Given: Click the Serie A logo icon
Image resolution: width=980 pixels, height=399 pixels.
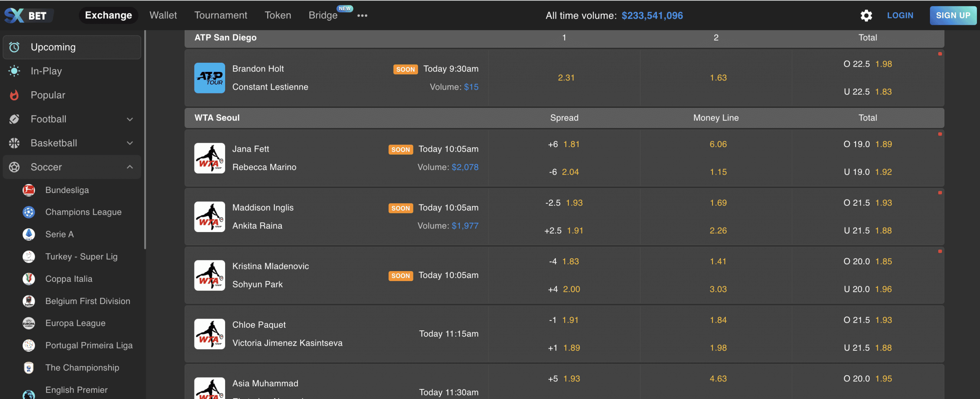Looking at the screenshot, I should click(x=29, y=234).
